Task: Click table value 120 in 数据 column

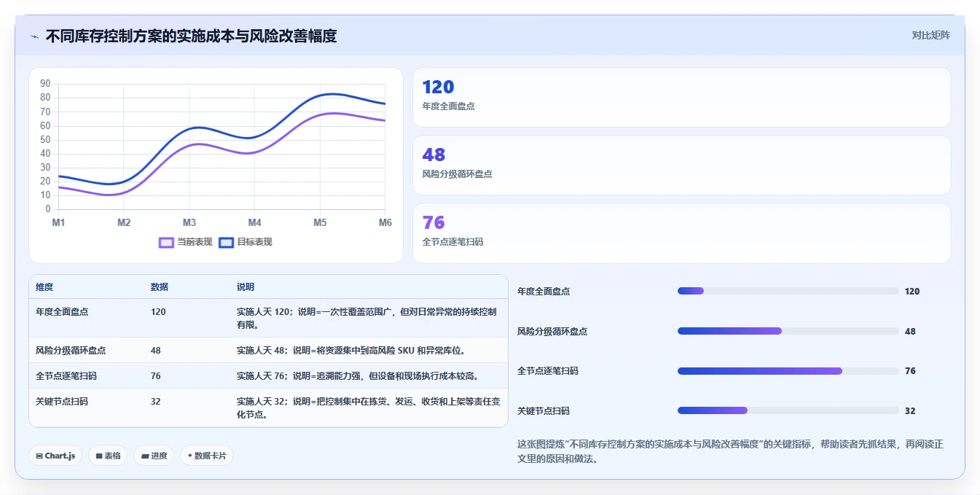Action: pyautogui.click(x=158, y=312)
